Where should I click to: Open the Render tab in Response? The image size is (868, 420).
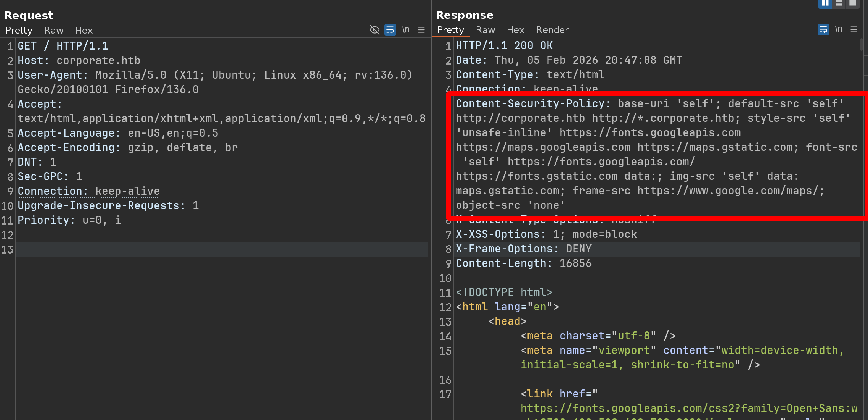552,30
